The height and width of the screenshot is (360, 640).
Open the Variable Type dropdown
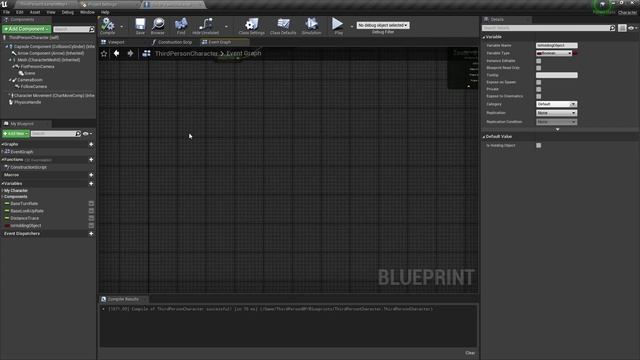554,53
